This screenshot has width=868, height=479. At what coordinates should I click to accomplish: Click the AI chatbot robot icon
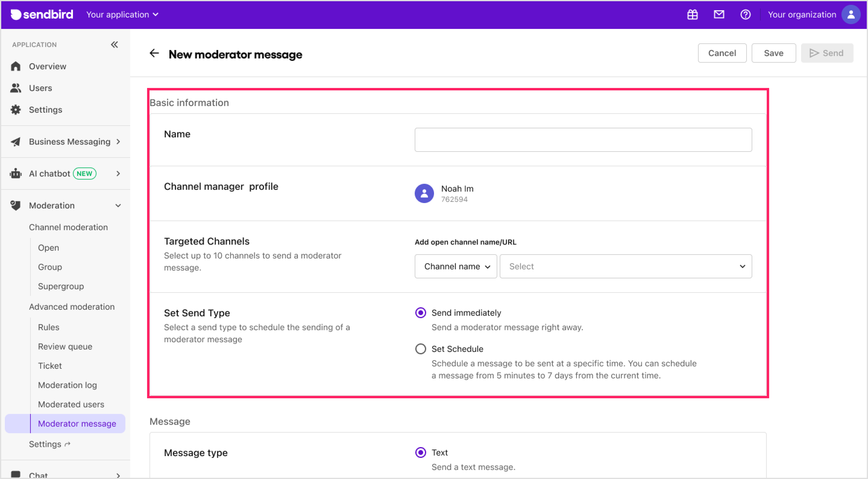pos(15,173)
